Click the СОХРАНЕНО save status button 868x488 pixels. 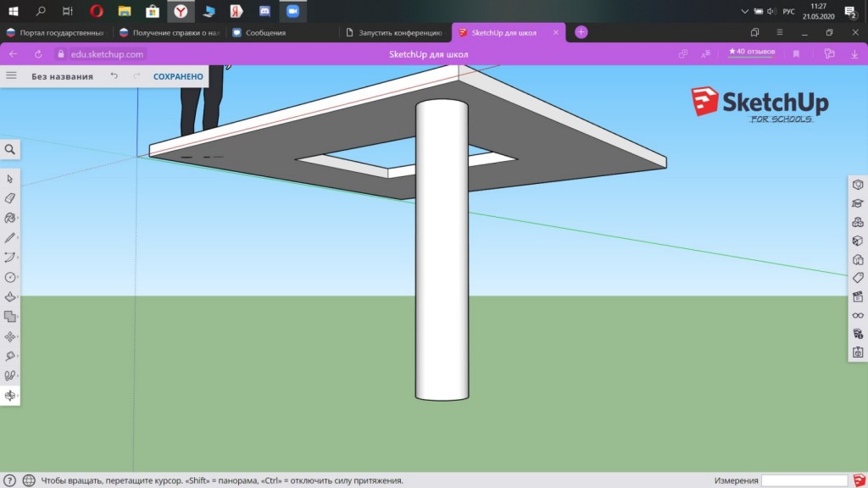pyautogui.click(x=178, y=76)
